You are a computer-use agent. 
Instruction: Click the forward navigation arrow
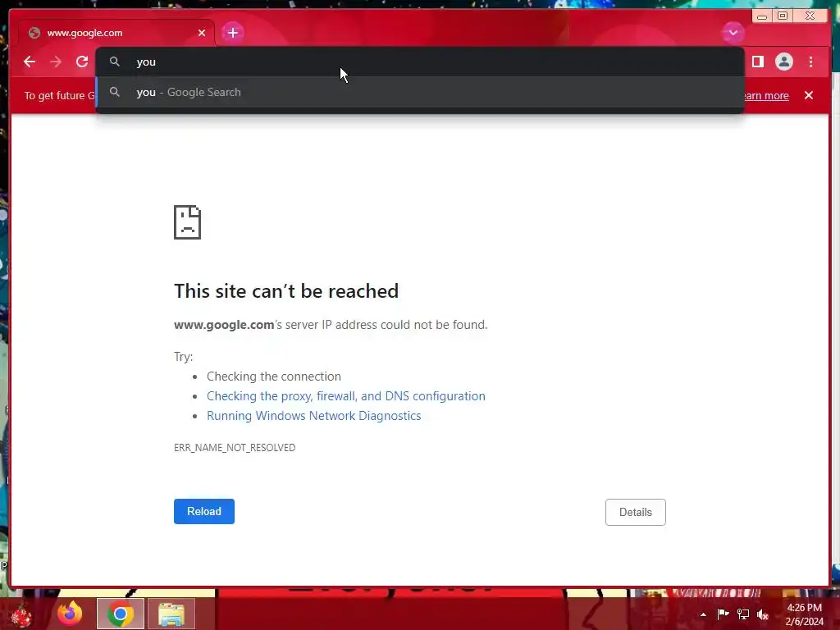(x=55, y=62)
